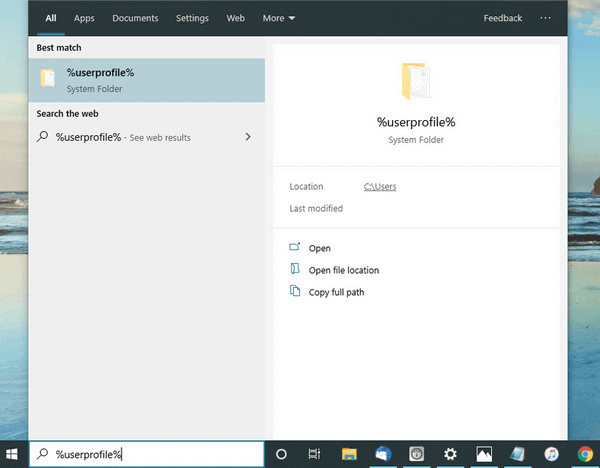600x468 pixels.
Task: Launch Google Chrome from the taskbar
Action: (585, 454)
